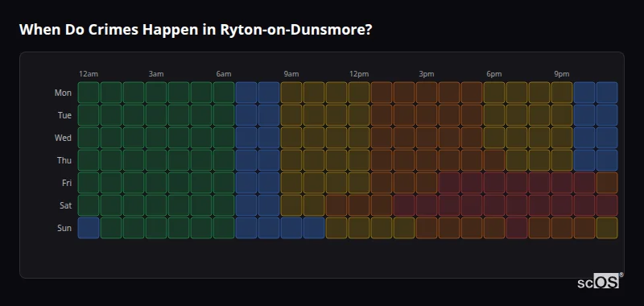The width and height of the screenshot is (644, 306).
Task: Select the Tuesday 3pm orange cell
Action: (x=427, y=115)
